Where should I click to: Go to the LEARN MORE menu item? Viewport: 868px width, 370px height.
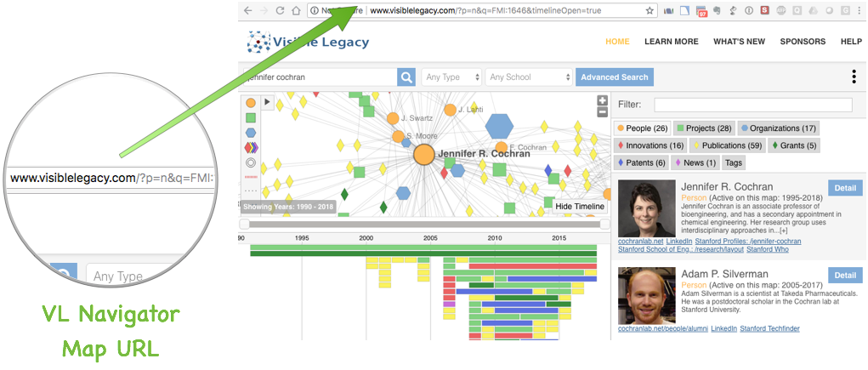click(x=671, y=42)
